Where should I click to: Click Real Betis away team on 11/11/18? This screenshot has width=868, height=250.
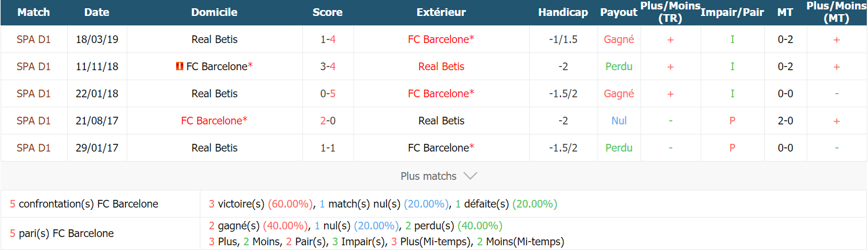tap(441, 67)
